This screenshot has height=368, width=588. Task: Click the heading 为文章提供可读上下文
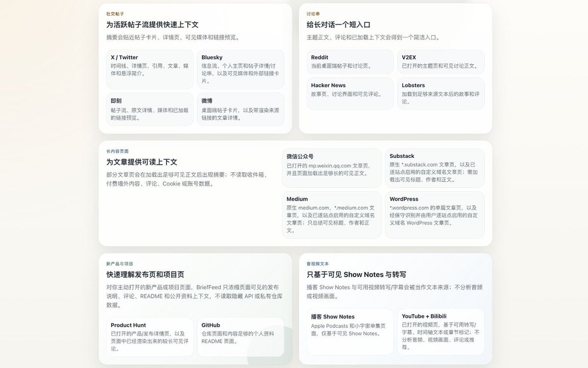coord(142,162)
